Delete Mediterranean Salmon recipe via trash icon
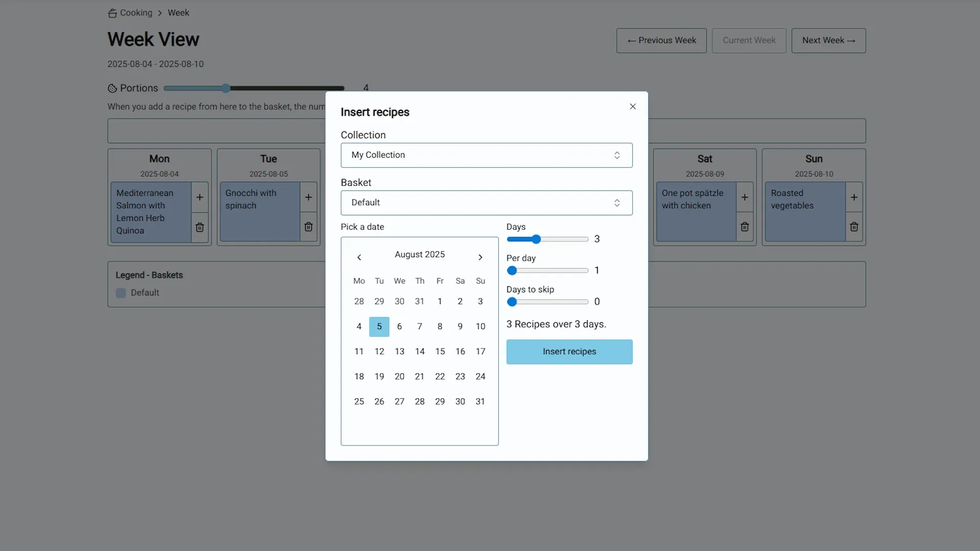Viewport: 980px width, 551px height. [200, 227]
